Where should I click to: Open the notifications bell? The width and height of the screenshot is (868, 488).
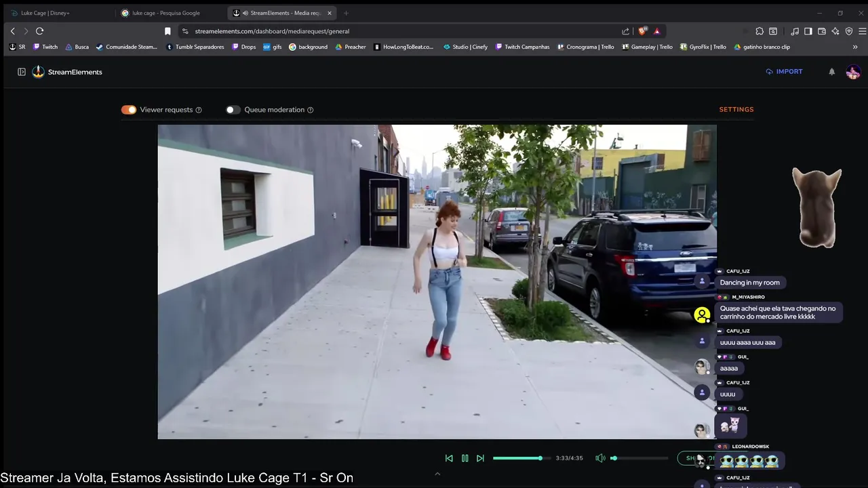click(832, 72)
